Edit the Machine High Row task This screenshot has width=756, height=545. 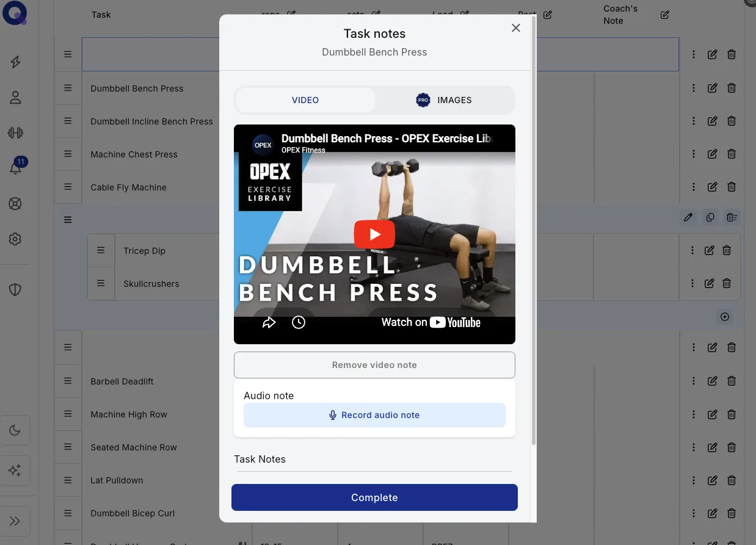[x=712, y=414]
